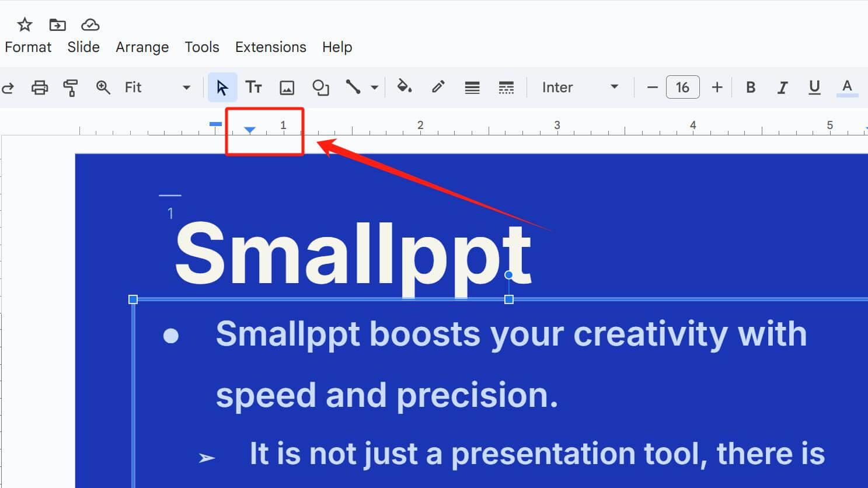This screenshot has height=488, width=868.
Task: Click the text 'speed and precision.'
Action: pos(387,396)
